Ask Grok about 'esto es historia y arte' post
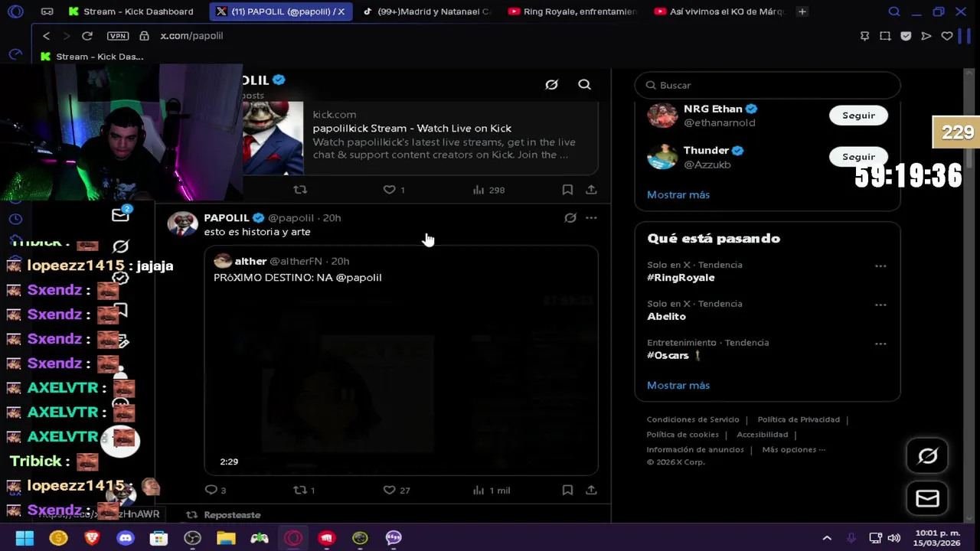Screen dimensions: 980x551 [570, 218]
